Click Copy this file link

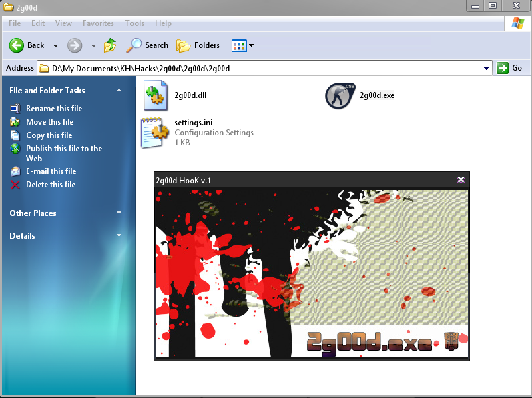coord(49,135)
